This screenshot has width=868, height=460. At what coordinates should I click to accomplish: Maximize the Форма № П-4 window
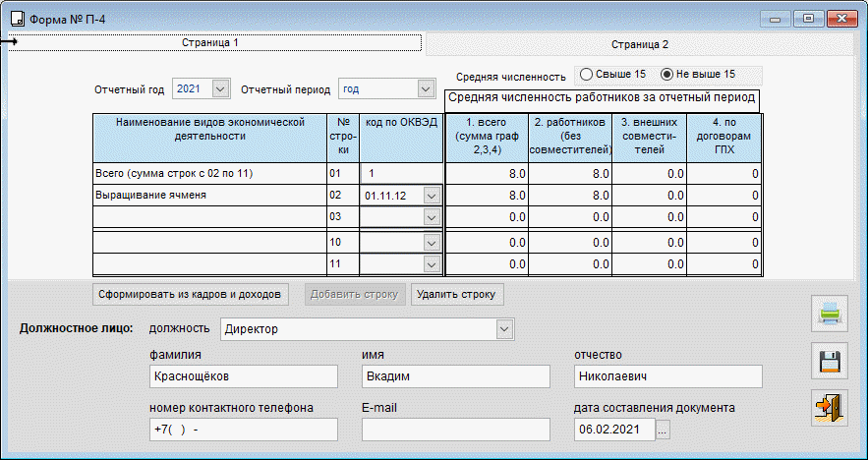pos(808,20)
